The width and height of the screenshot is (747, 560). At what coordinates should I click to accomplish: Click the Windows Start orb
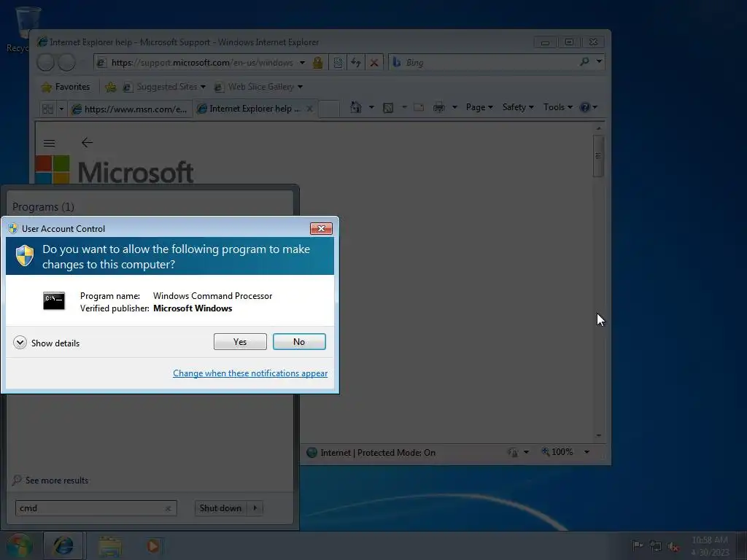19,545
